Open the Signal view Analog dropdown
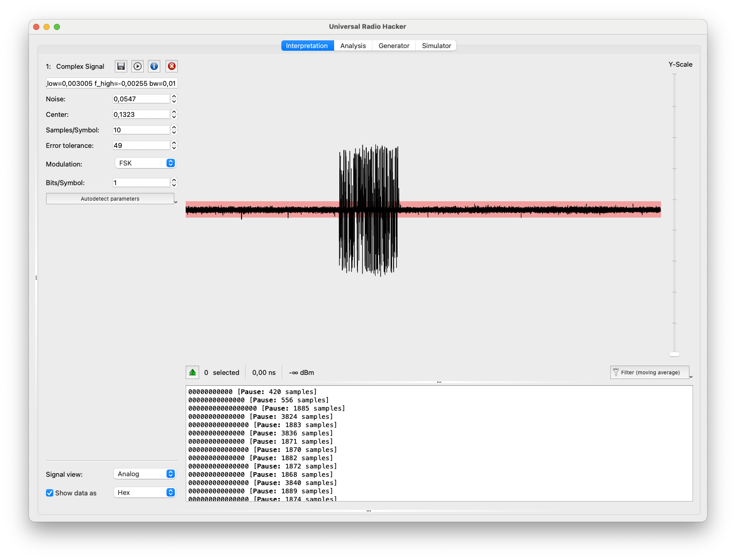The height and width of the screenshot is (560, 736). point(145,474)
